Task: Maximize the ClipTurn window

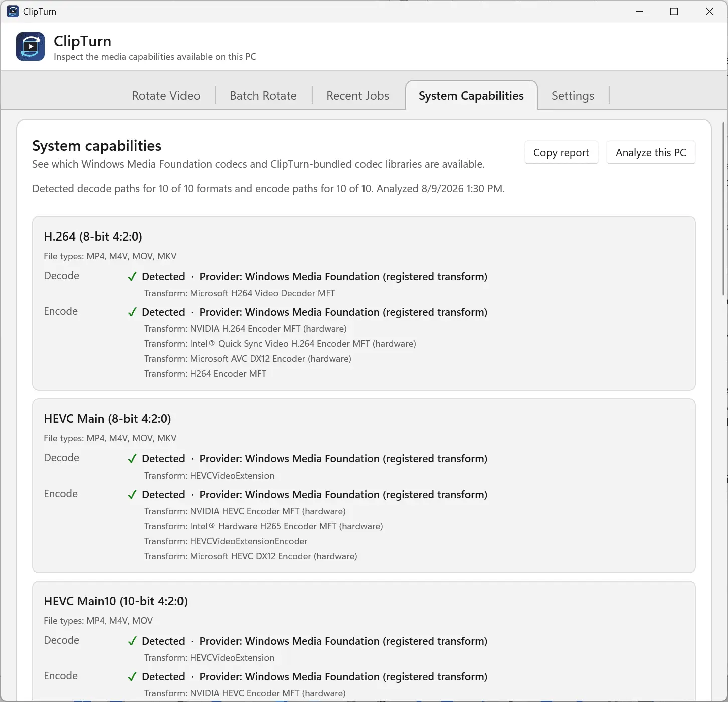Action: 674,11
